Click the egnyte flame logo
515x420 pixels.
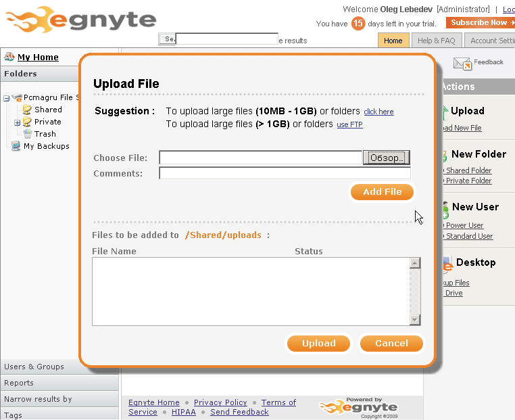click(80, 20)
